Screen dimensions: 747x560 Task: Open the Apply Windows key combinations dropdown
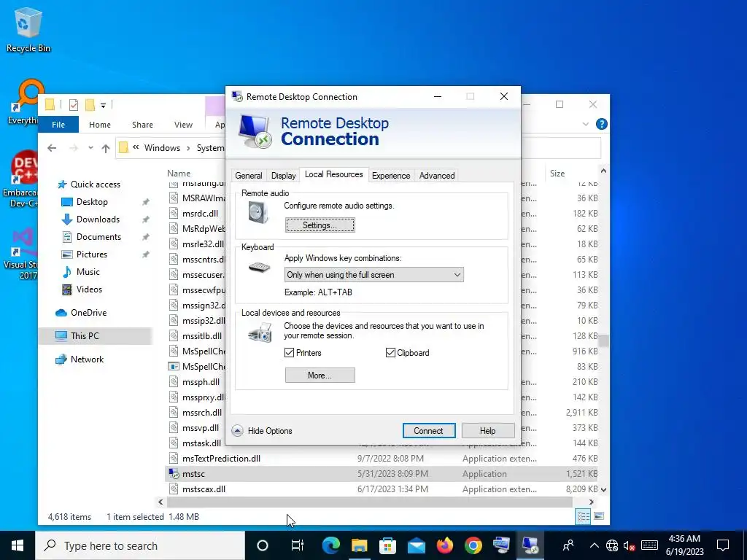[x=373, y=275]
